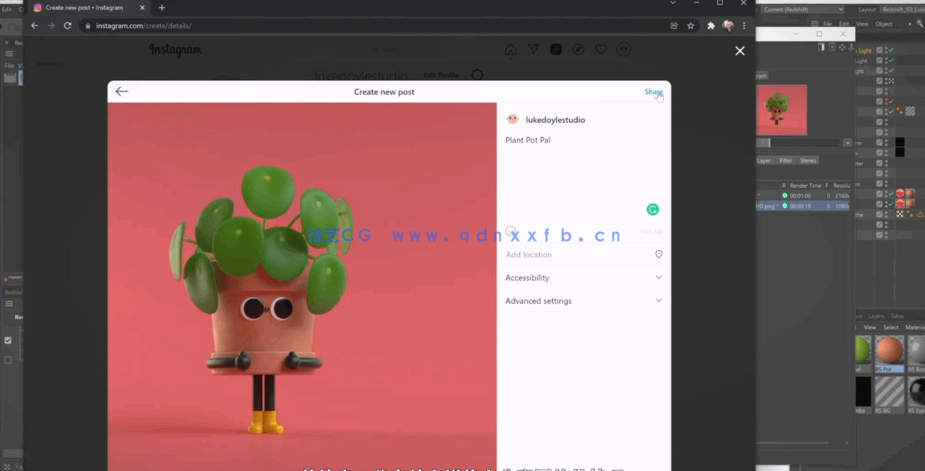Open Chrome tab search dropdown arrow

673,3
